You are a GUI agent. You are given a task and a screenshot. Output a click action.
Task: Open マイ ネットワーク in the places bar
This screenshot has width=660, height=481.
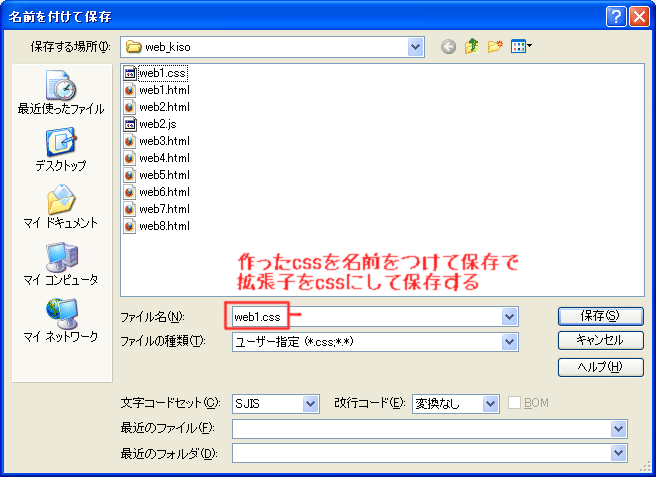point(61,321)
